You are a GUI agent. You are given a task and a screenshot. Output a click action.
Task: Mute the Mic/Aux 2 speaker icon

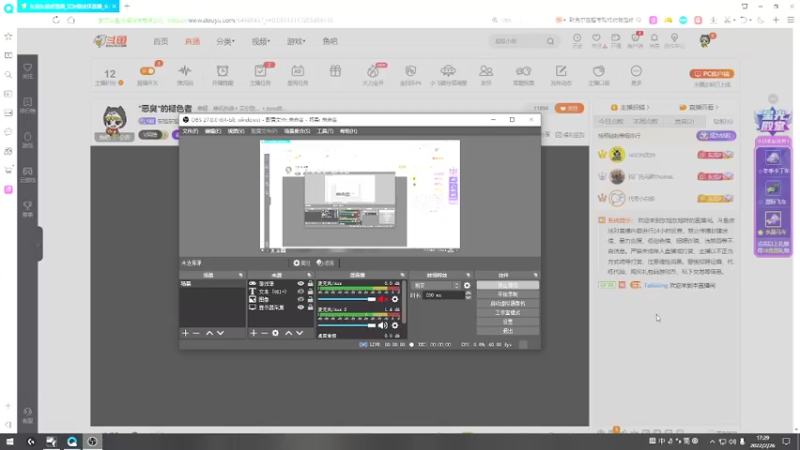click(x=383, y=326)
